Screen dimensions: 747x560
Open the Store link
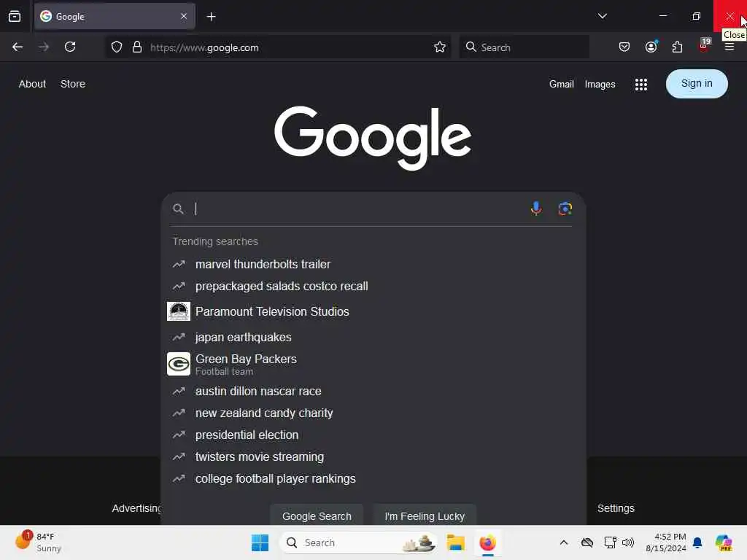pos(73,84)
